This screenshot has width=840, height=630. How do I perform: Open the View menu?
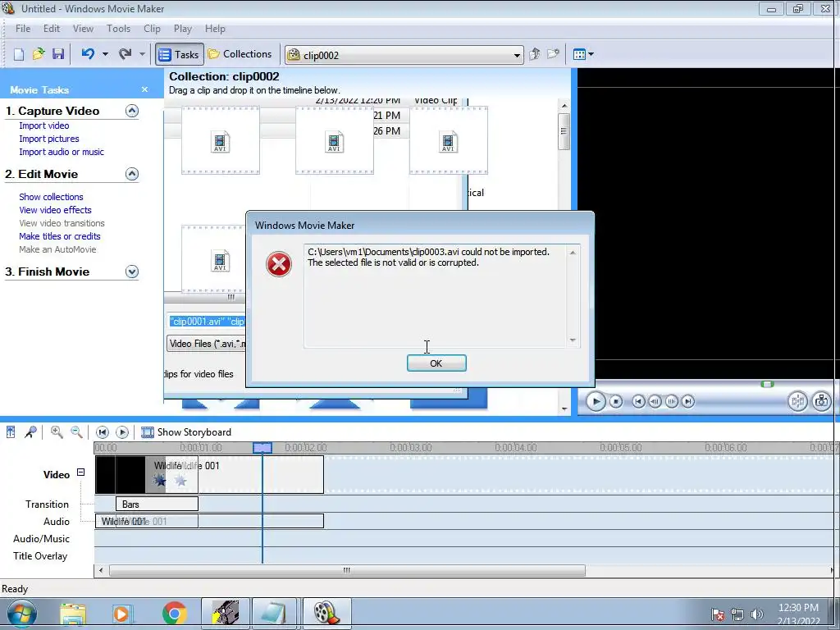tap(83, 29)
